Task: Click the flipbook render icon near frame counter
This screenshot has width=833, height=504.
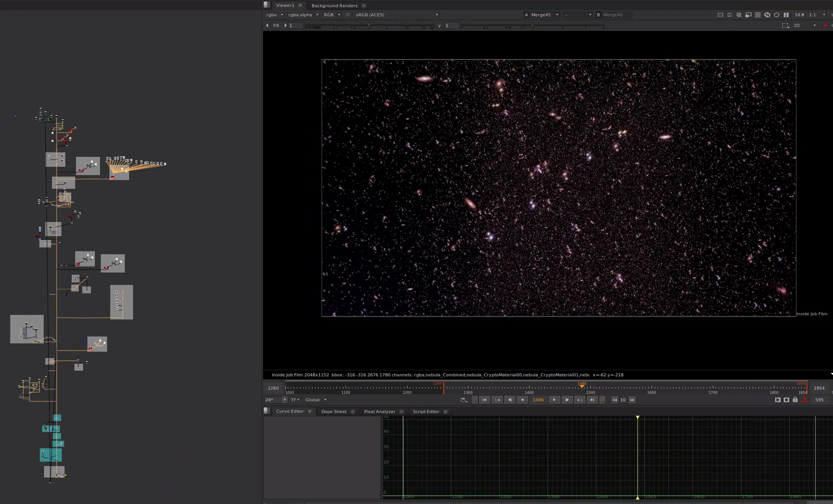Action: [778, 400]
